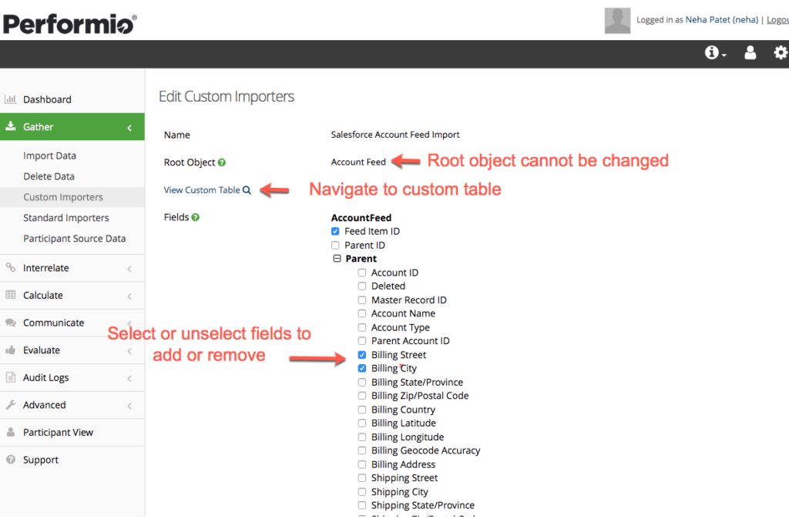The width and height of the screenshot is (789, 532).
Task: Click the Communicate chat bubbles icon
Action: [11, 323]
